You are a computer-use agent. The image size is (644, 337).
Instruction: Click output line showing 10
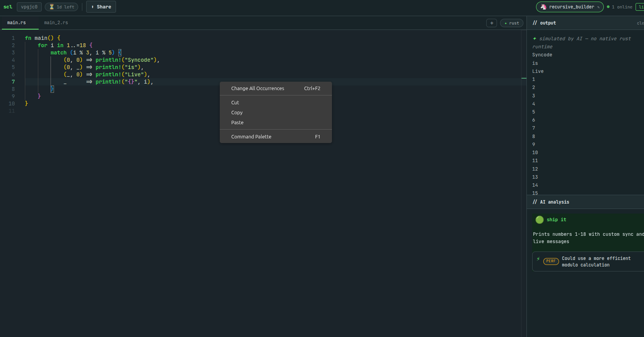(535, 153)
